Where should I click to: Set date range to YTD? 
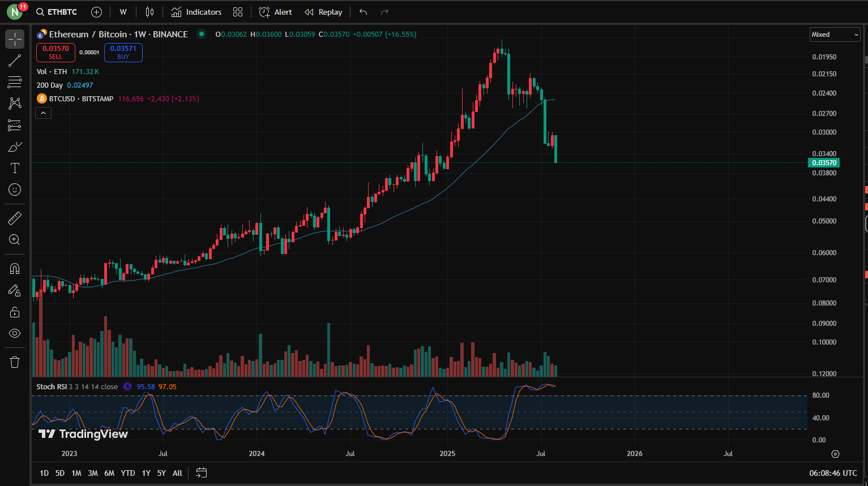tap(128, 473)
